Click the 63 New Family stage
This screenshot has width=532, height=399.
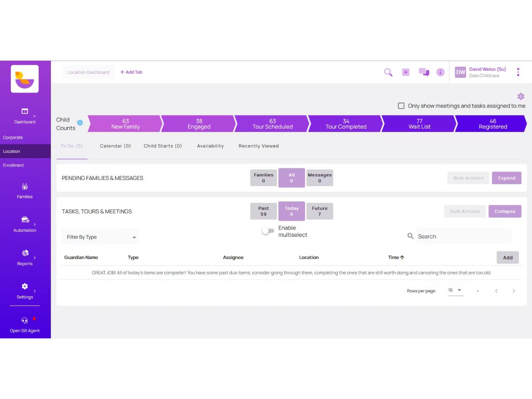tap(125, 124)
